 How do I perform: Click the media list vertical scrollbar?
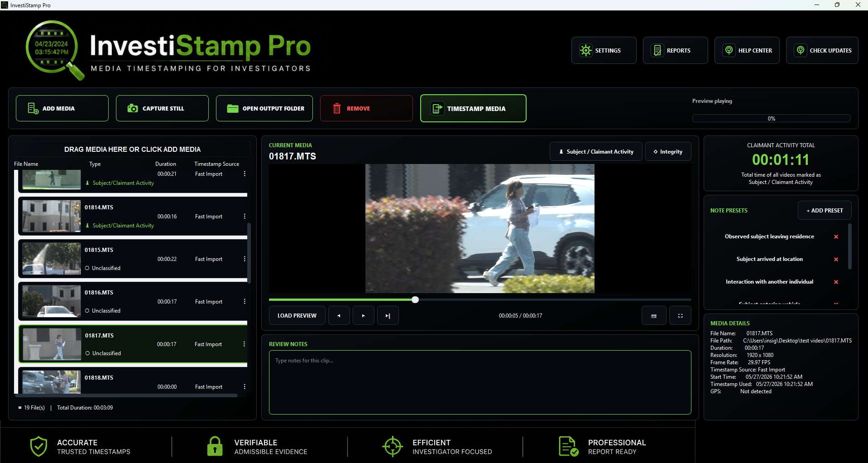(x=249, y=253)
